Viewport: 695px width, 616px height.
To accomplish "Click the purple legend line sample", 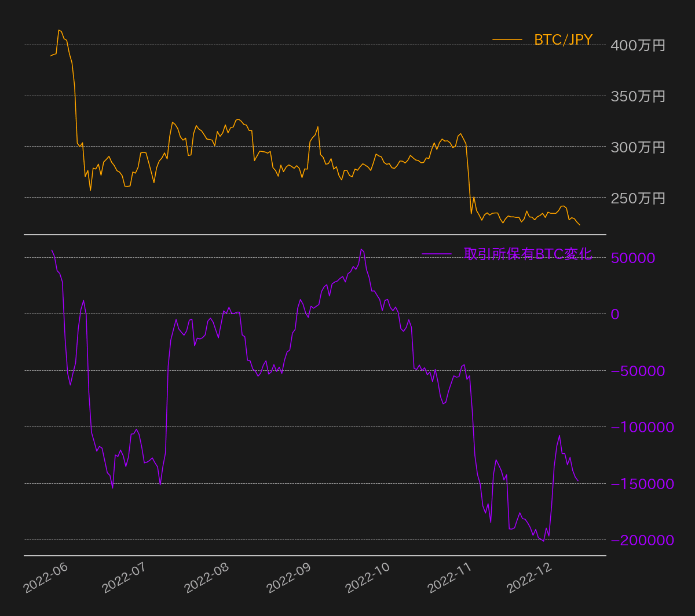I will point(436,254).
